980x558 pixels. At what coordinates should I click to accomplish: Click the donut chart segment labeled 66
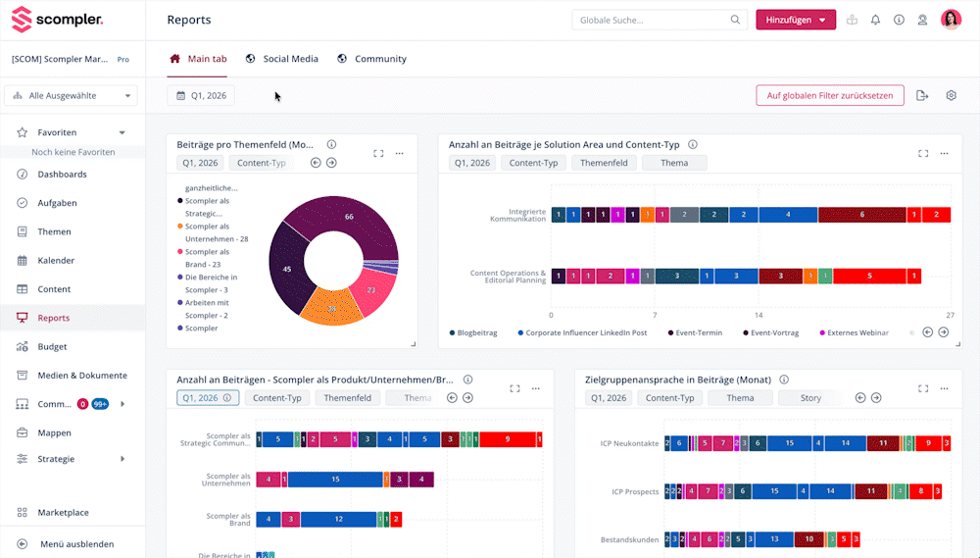(350, 216)
